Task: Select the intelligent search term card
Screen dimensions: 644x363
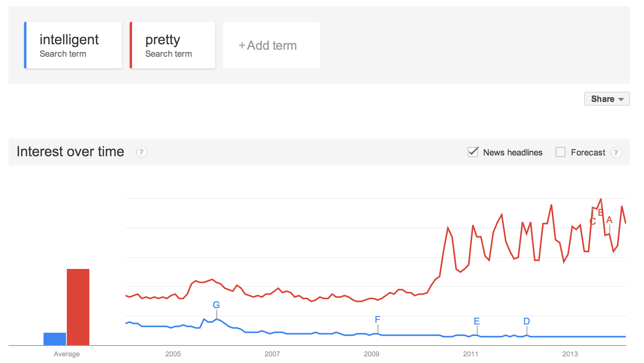Action: point(73,45)
